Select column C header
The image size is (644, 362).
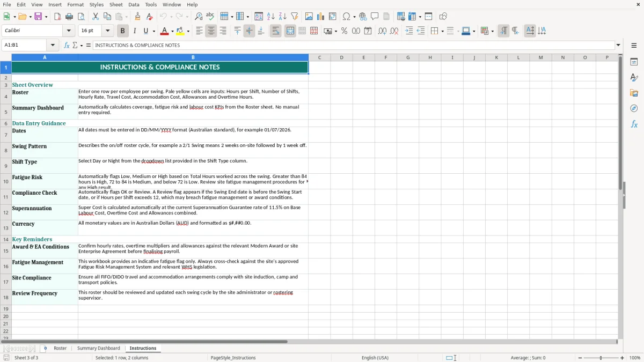coord(319,57)
